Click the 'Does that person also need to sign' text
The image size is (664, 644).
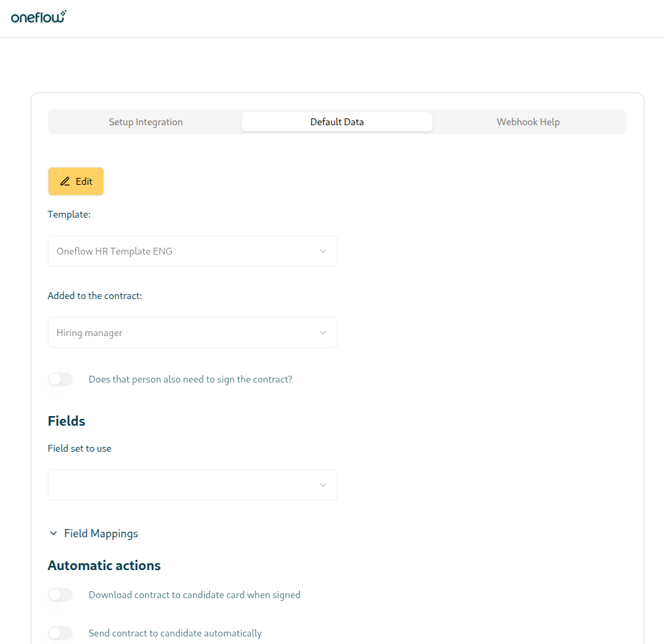pyautogui.click(x=190, y=379)
